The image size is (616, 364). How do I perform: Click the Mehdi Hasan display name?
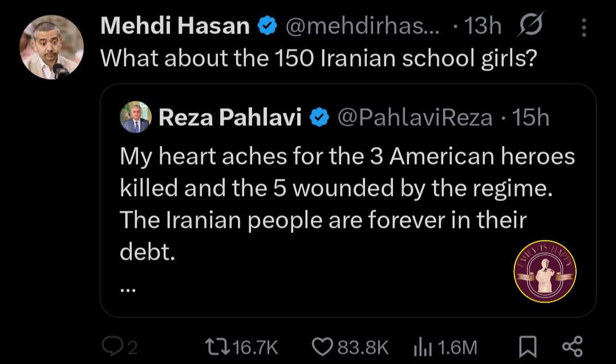(x=175, y=26)
